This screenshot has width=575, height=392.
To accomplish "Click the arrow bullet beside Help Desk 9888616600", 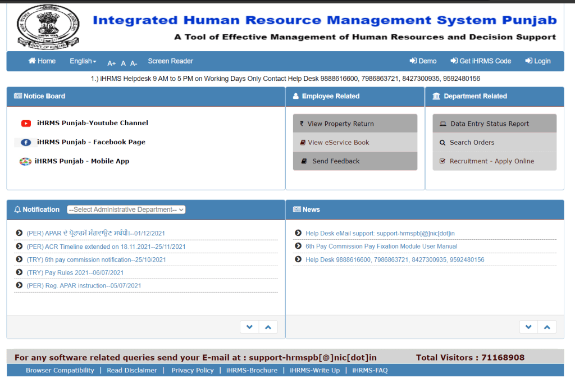I will pyautogui.click(x=298, y=259).
